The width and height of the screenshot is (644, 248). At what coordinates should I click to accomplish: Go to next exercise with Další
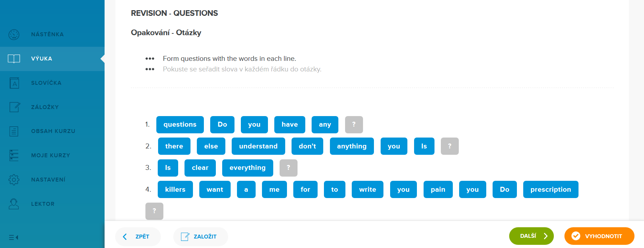point(531,236)
